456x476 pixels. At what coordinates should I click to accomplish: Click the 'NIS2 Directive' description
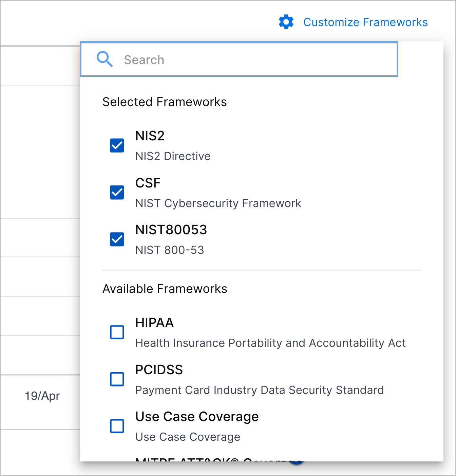click(x=173, y=156)
